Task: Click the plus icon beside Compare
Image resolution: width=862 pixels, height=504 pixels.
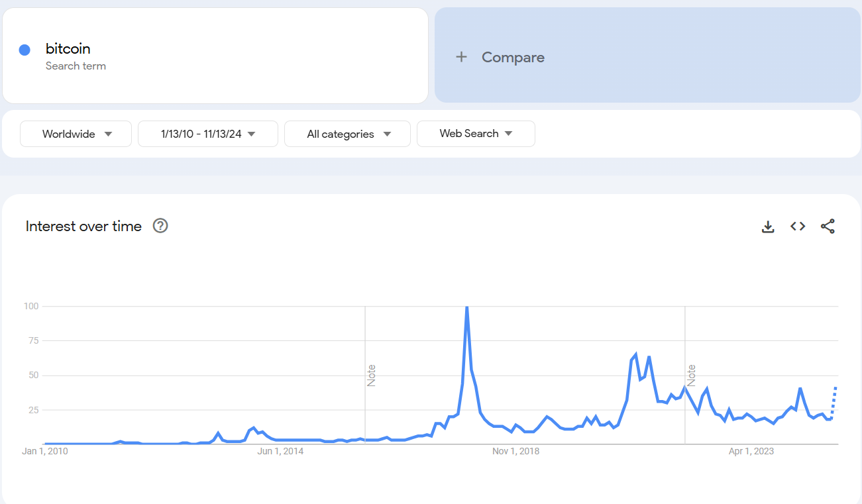Action: 461,57
